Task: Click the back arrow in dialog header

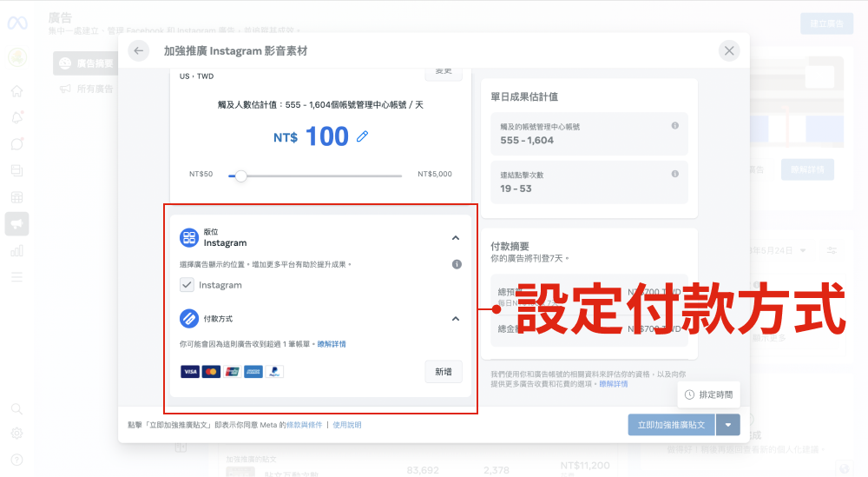Action: tap(139, 51)
